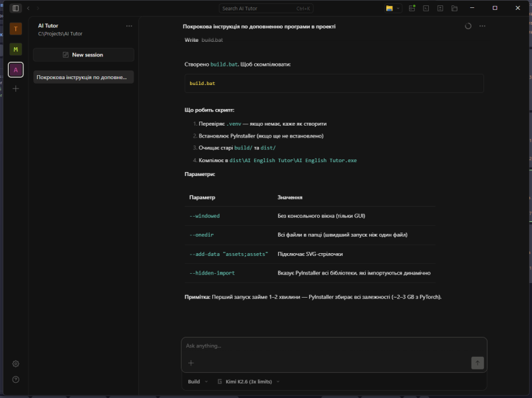Click the Search AI Tutor field
Viewport: 532px width, 398px height.
click(x=266, y=9)
